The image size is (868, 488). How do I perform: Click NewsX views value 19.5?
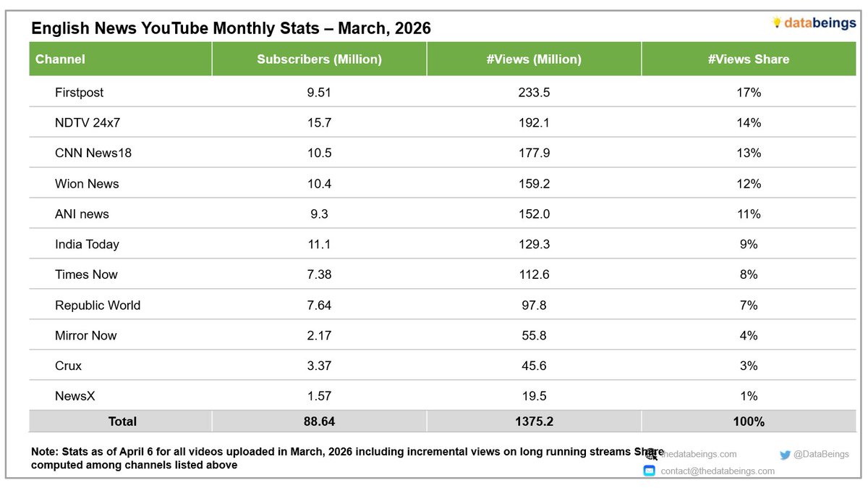pyautogui.click(x=534, y=396)
